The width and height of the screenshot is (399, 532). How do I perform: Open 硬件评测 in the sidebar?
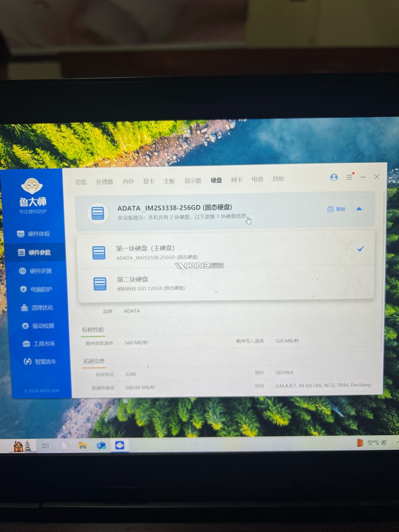point(35,271)
